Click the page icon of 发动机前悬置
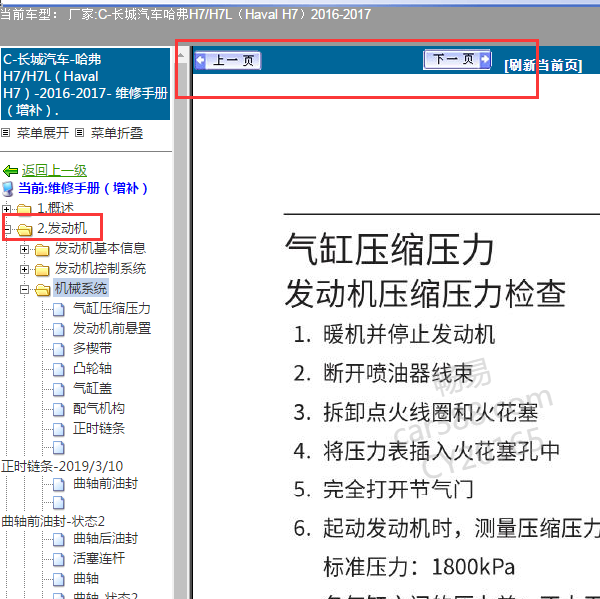600x599 pixels. coord(59,329)
